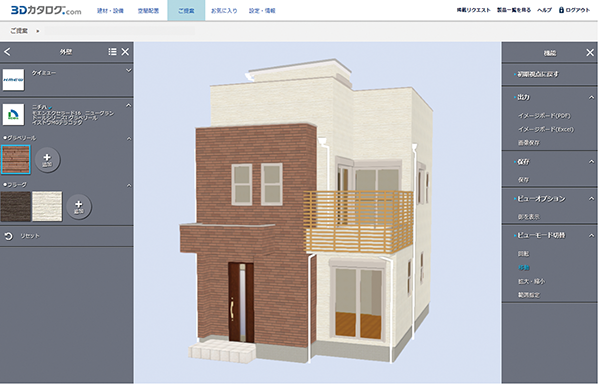Switch to the ご提案 tab
600x387 pixels.
[186, 10]
